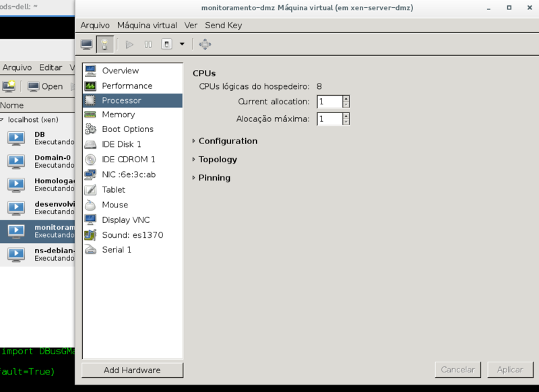Expand the Configuration section
The width and height of the screenshot is (539, 392).
(225, 141)
